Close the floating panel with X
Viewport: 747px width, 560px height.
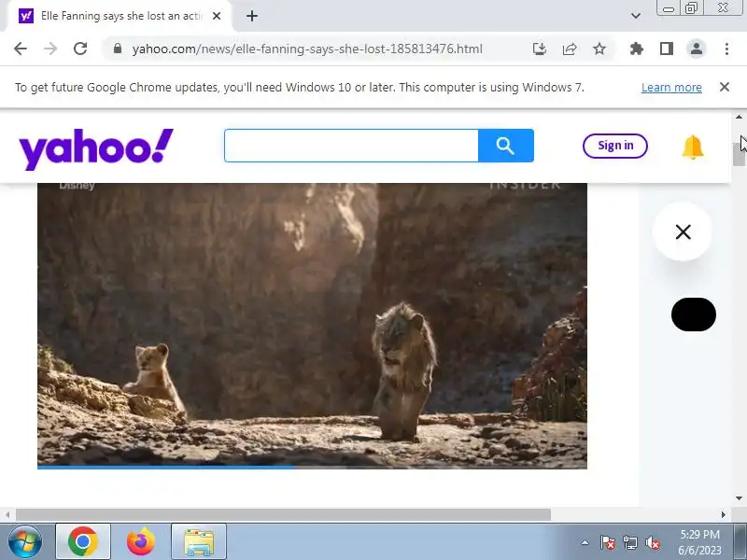click(x=683, y=231)
